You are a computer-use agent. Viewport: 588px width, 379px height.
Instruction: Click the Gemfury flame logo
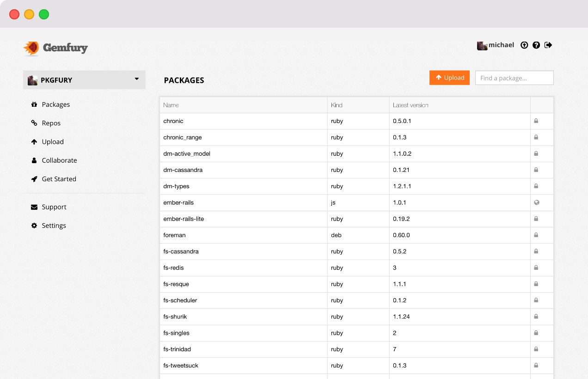click(31, 48)
